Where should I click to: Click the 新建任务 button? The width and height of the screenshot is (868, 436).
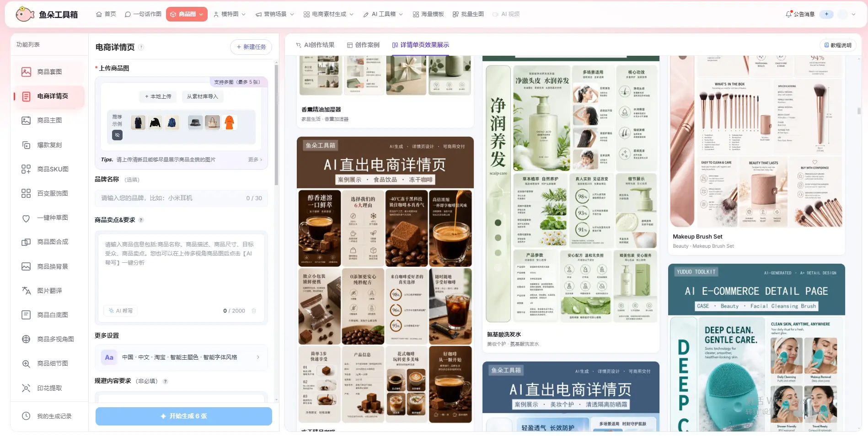[x=251, y=47]
